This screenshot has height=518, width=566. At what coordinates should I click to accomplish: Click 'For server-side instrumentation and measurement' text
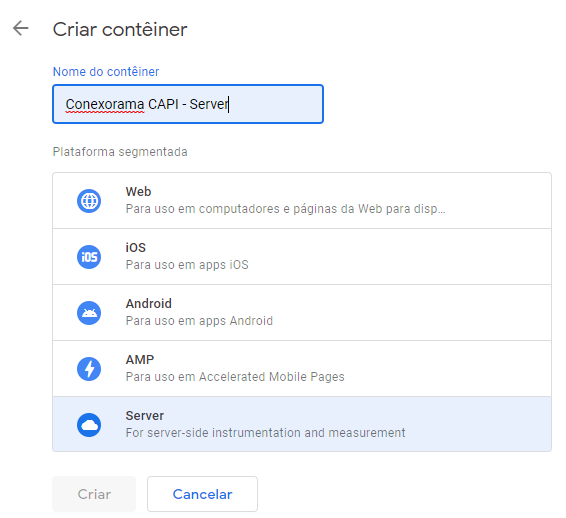(265, 432)
